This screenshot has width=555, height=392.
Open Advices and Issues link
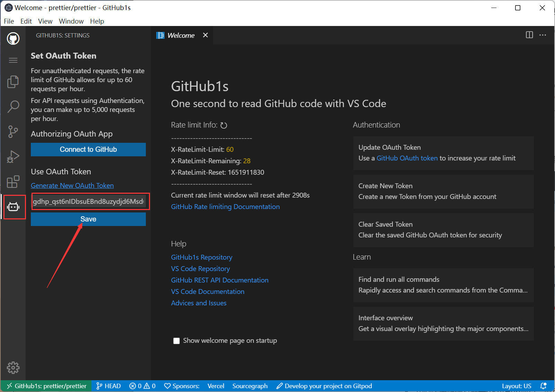[199, 303]
